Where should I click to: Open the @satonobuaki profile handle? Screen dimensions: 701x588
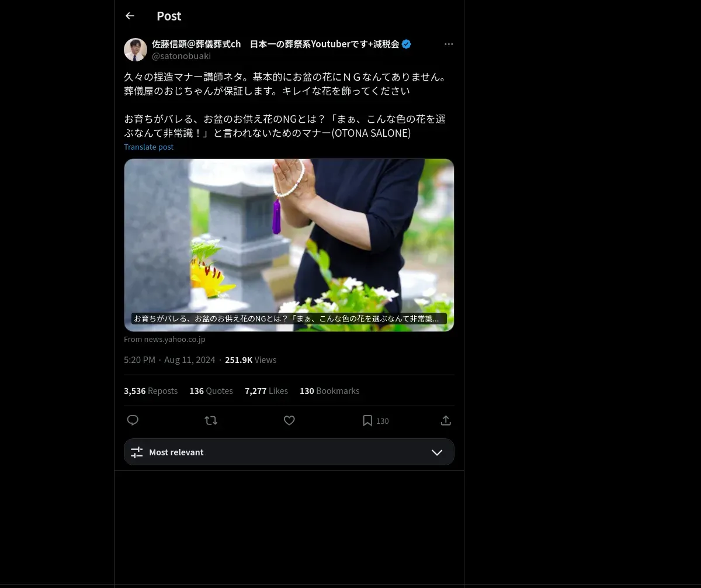pyautogui.click(x=181, y=56)
